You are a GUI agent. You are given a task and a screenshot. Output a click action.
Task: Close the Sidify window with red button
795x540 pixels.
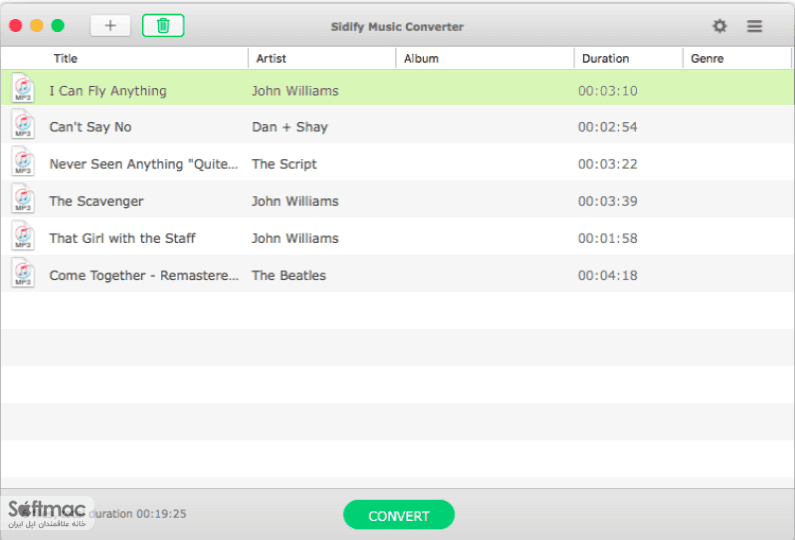point(16,25)
